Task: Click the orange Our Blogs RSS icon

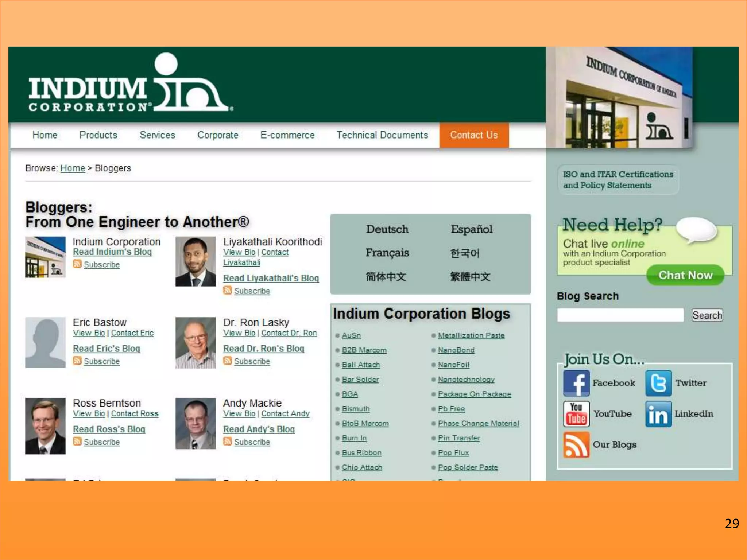Action: click(576, 444)
